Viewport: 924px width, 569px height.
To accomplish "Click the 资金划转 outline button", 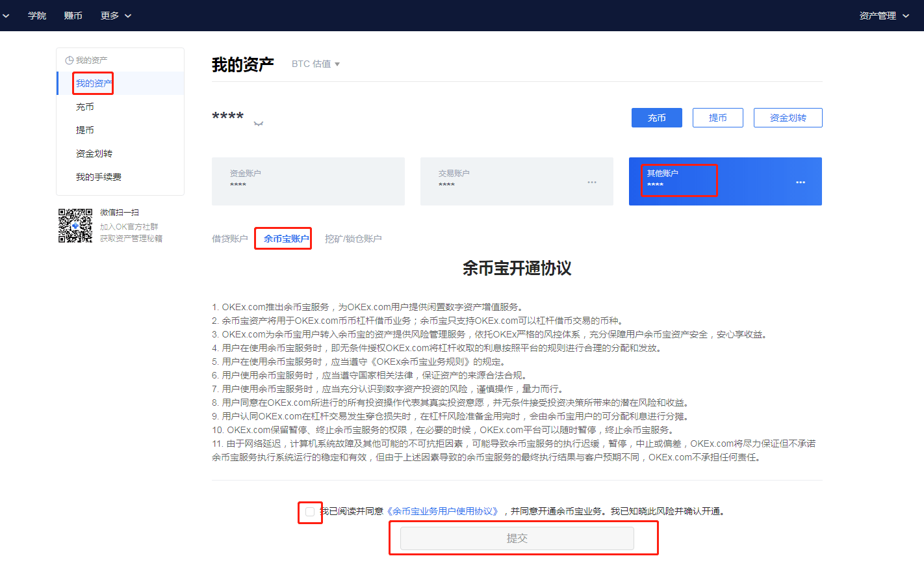I will [788, 118].
